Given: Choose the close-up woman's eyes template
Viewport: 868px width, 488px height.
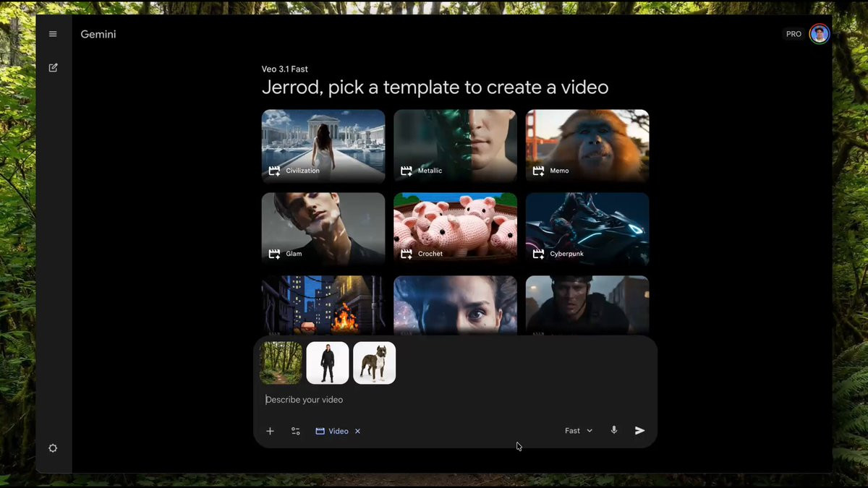Looking at the screenshot, I should pos(455,305).
